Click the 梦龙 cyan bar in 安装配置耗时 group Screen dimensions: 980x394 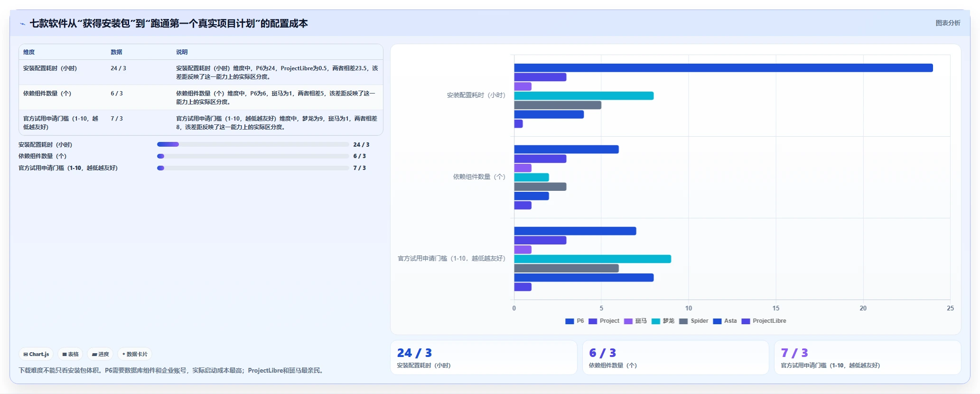(584, 96)
